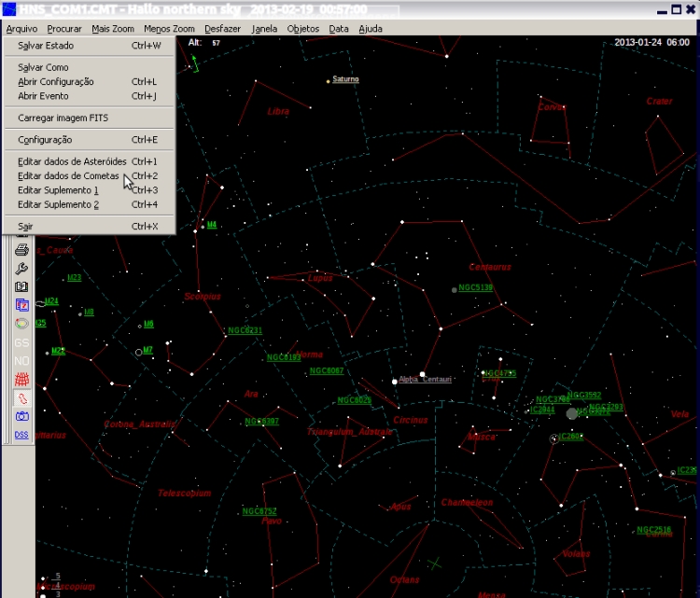Toggle the red coordinate grid icon
Viewport: 700px width, 598px height.
tap(21, 380)
